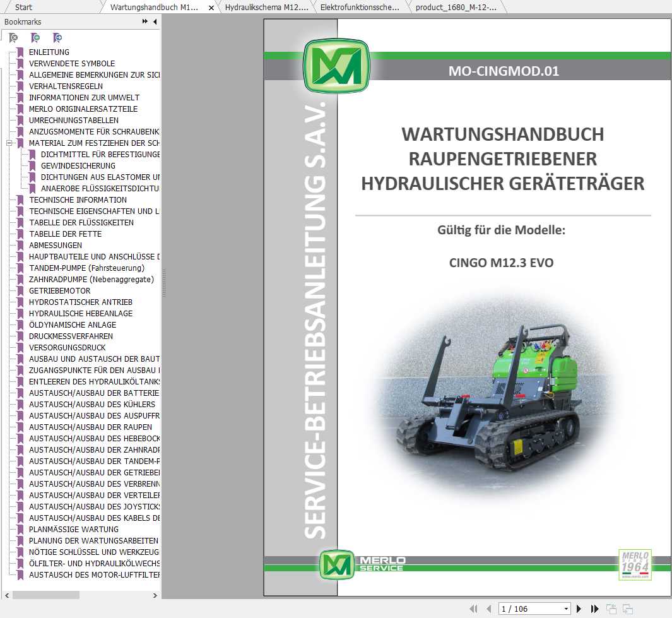Click the expand-bookmark-to-current-page icon
The height and width of the screenshot is (618, 672).
57,38
